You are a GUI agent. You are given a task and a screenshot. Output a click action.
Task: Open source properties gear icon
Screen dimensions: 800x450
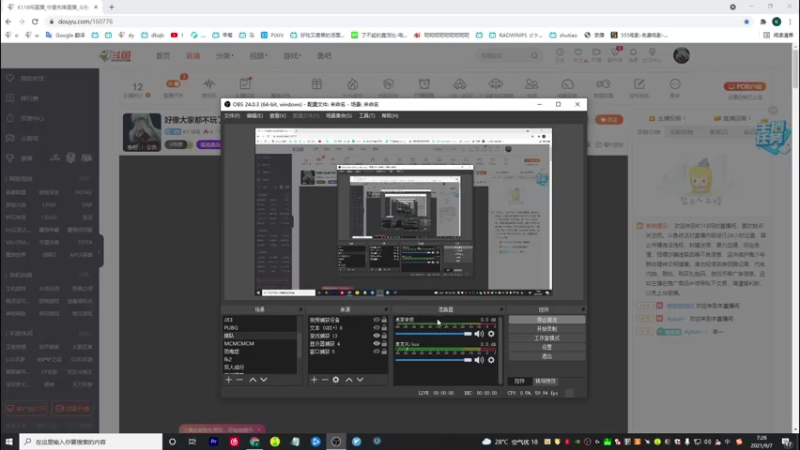pyautogui.click(x=336, y=380)
